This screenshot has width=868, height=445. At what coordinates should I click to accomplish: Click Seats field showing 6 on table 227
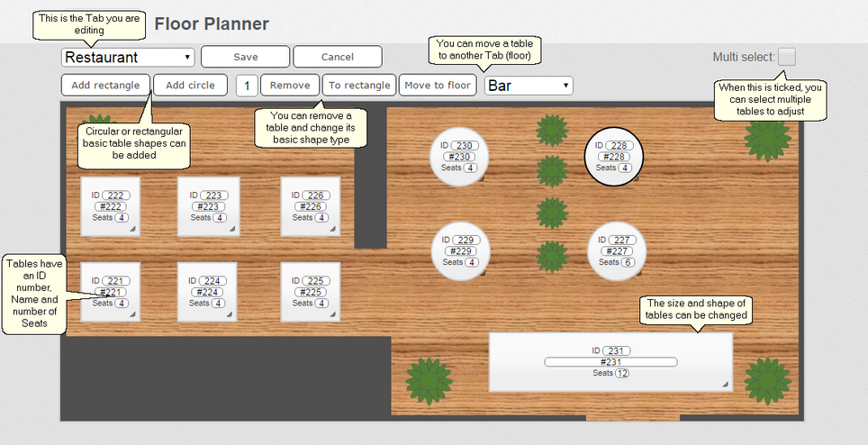pyautogui.click(x=628, y=262)
